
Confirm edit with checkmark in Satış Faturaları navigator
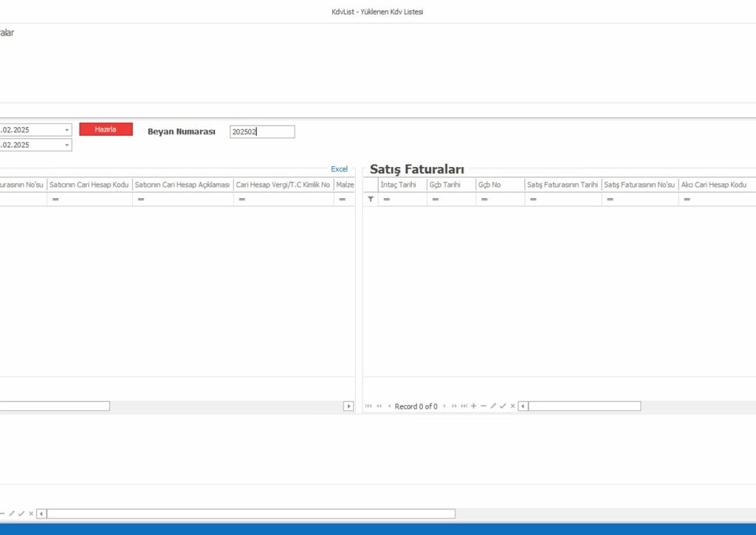[503, 406]
